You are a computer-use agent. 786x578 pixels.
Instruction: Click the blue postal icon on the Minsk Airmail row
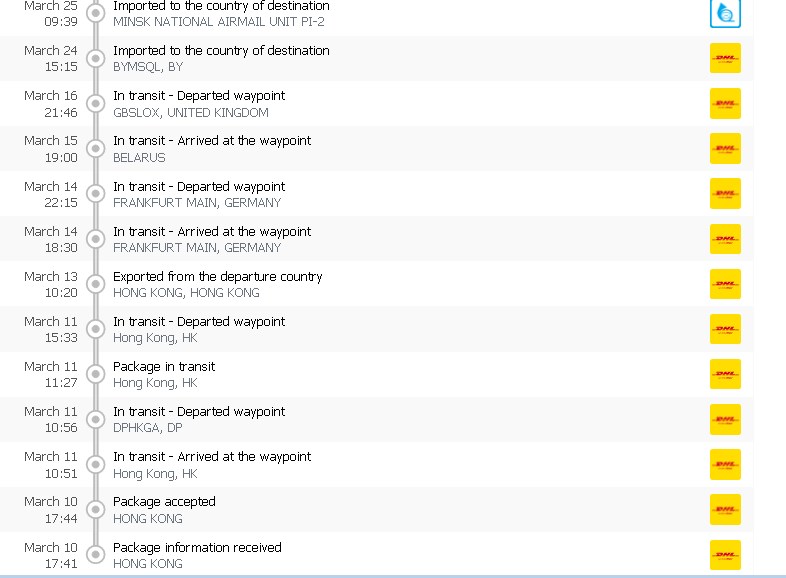[725, 13]
